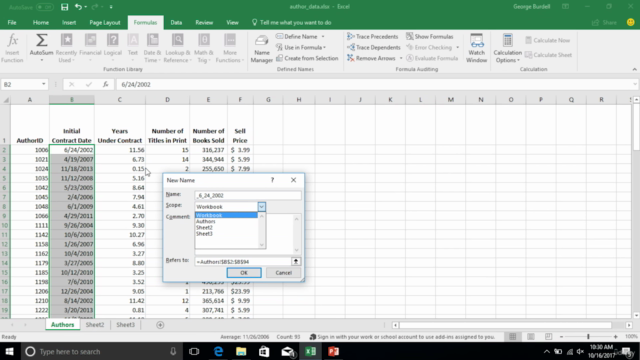Click Cancel in New Name dialog

pyautogui.click(x=283, y=273)
